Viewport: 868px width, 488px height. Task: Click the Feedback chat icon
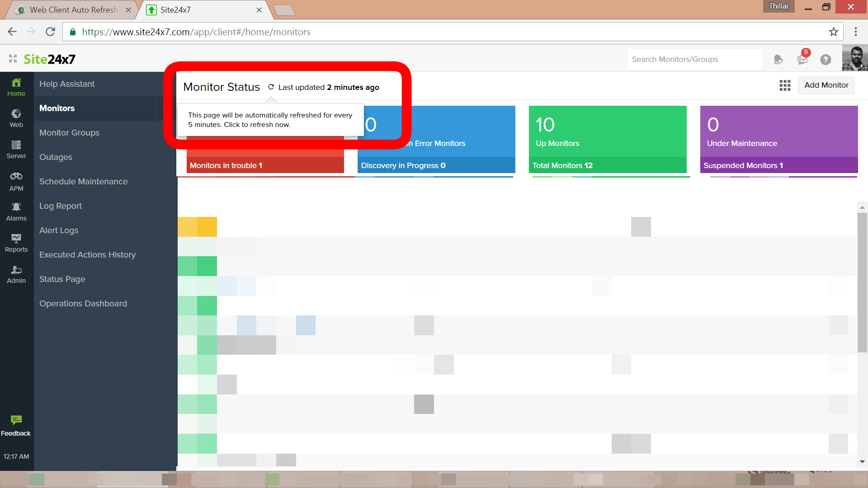(x=16, y=420)
